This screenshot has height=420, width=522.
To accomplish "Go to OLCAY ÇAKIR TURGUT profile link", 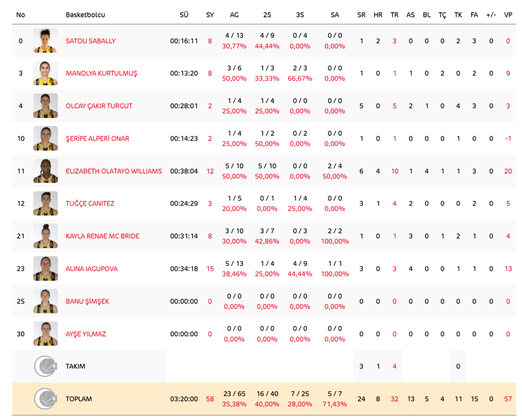I will [x=99, y=106].
